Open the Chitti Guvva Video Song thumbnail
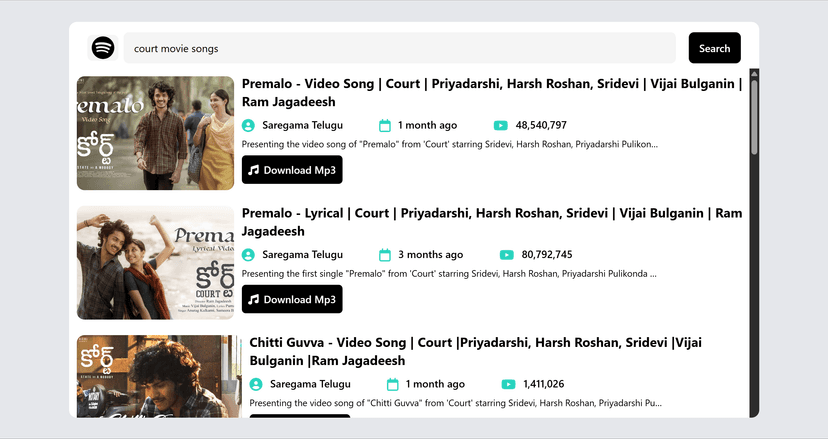The image size is (828, 439). click(x=159, y=376)
